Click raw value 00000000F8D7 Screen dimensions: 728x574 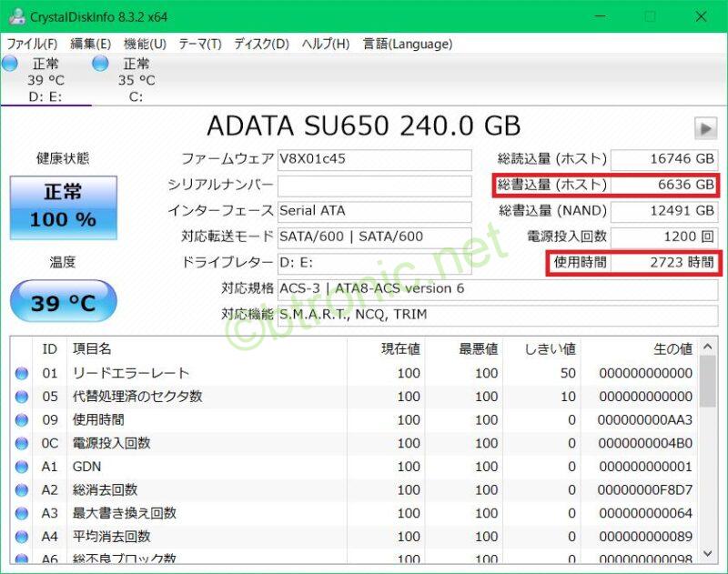click(x=645, y=489)
